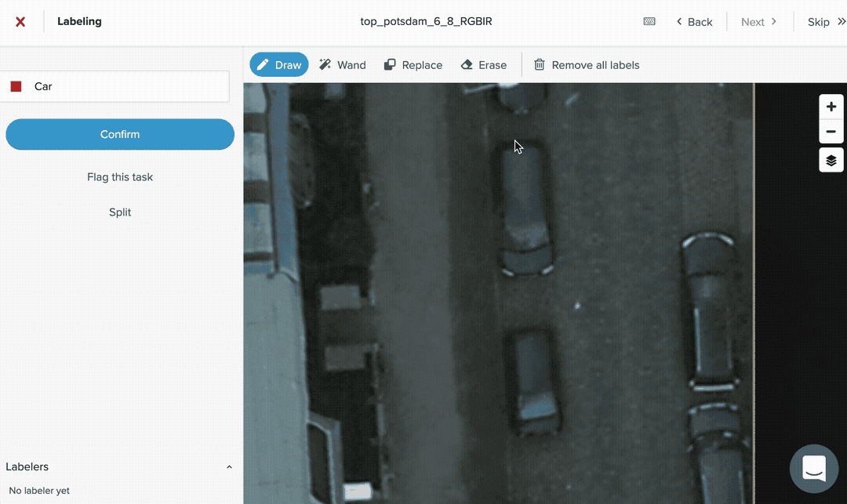The width and height of the screenshot is (847, 504).
Task: Open keyboard shortcuts icon
Action: point(649,22)
